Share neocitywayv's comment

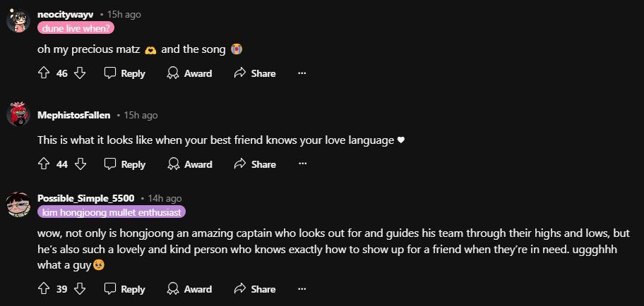[254, 73]
